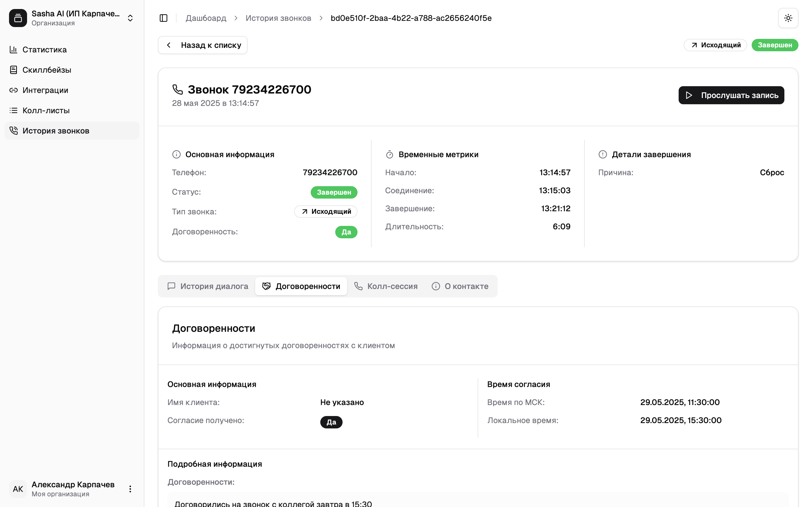This screenshot has height=507, width=812.
Task: Switch light/dark theme with sun icon
Action: pos(788,18)
